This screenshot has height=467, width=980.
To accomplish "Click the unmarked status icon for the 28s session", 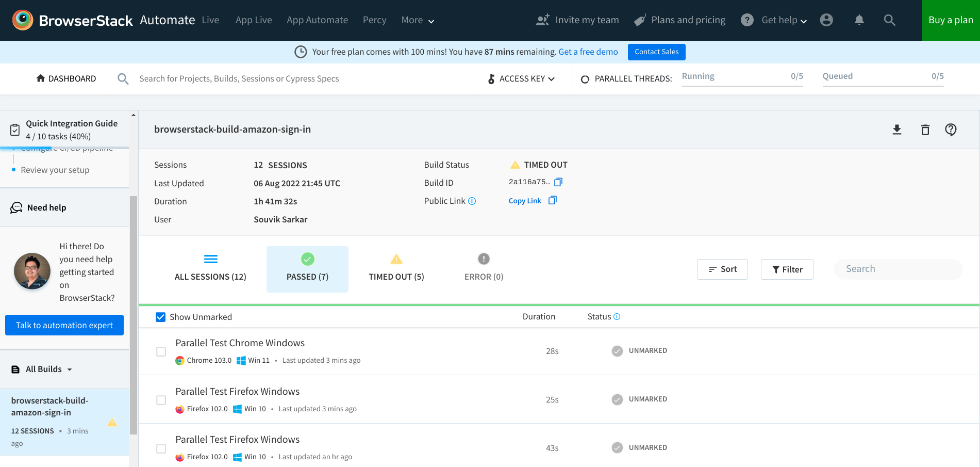I will click(617, 351).
